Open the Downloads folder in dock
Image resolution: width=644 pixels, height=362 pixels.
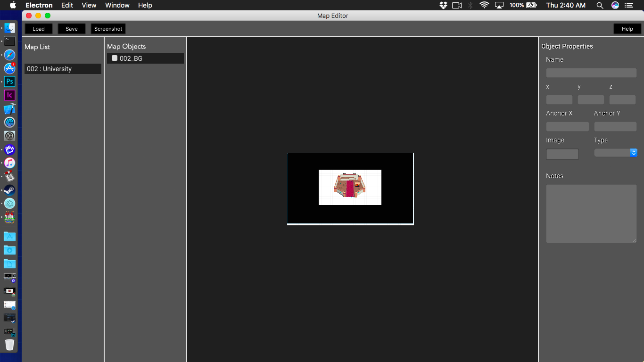[x=9, y=250]
